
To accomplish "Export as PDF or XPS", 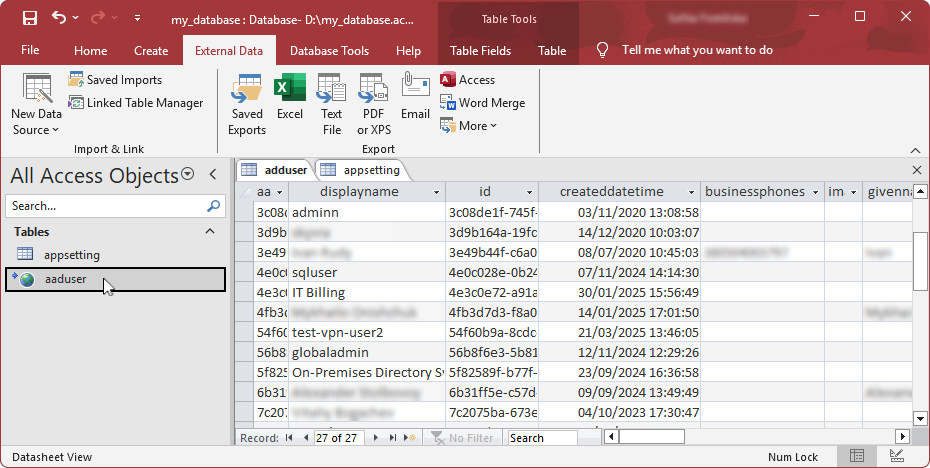I will click(x=374, y=104).
